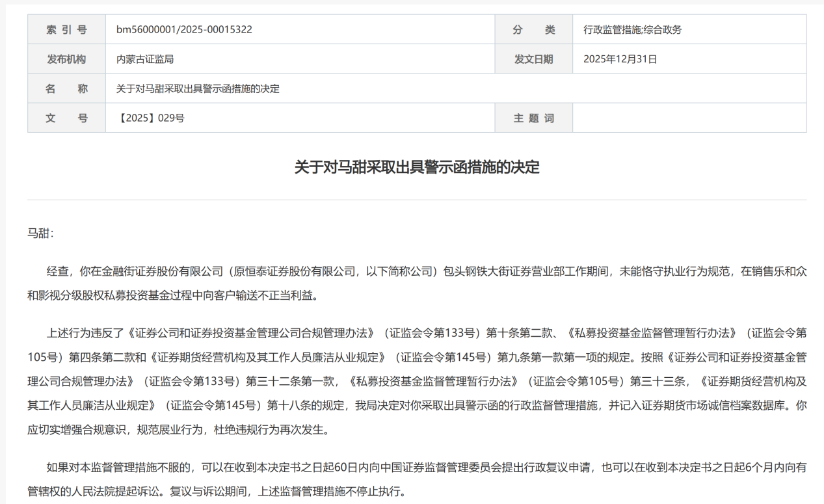Click the 发文日期 label cell
This screenshot has height=504, width=824.
click(x=533, y=59)
